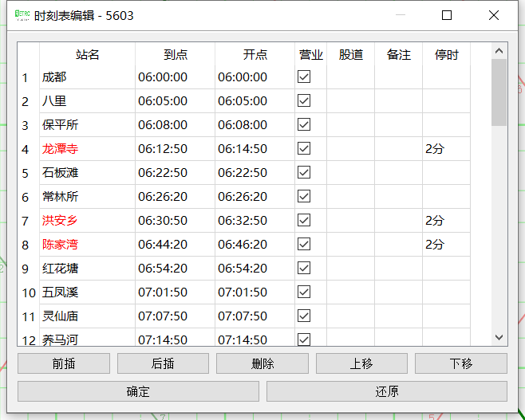Select the station name 五凤溪

[x=61, y=292]
